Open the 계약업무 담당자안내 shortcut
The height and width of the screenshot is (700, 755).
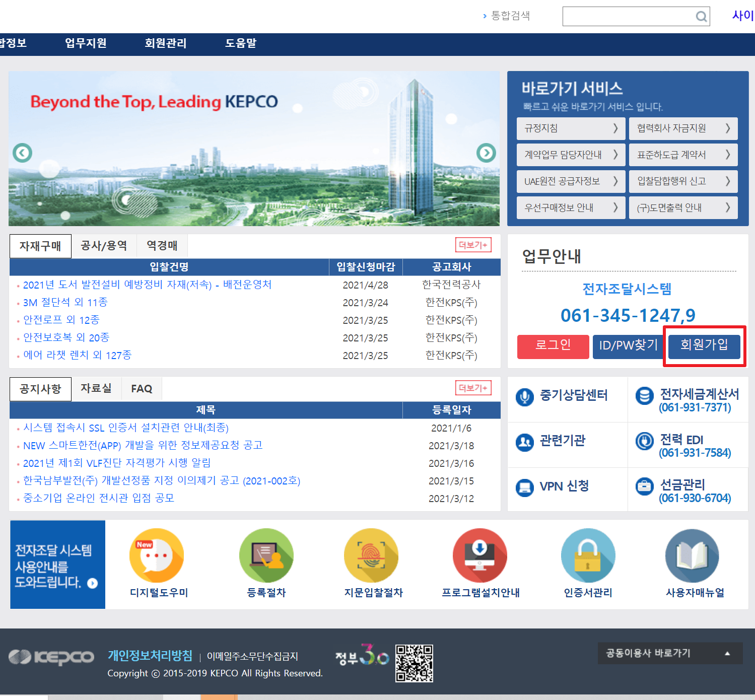[571, 155]
